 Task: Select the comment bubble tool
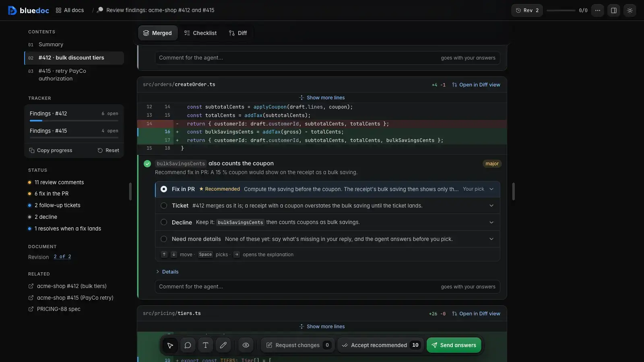tap(188, 345)
